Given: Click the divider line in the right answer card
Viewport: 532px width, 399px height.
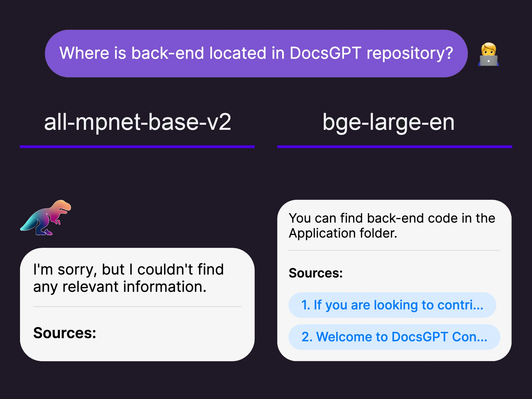Looking at the screenshot, I should click(394, 250).
